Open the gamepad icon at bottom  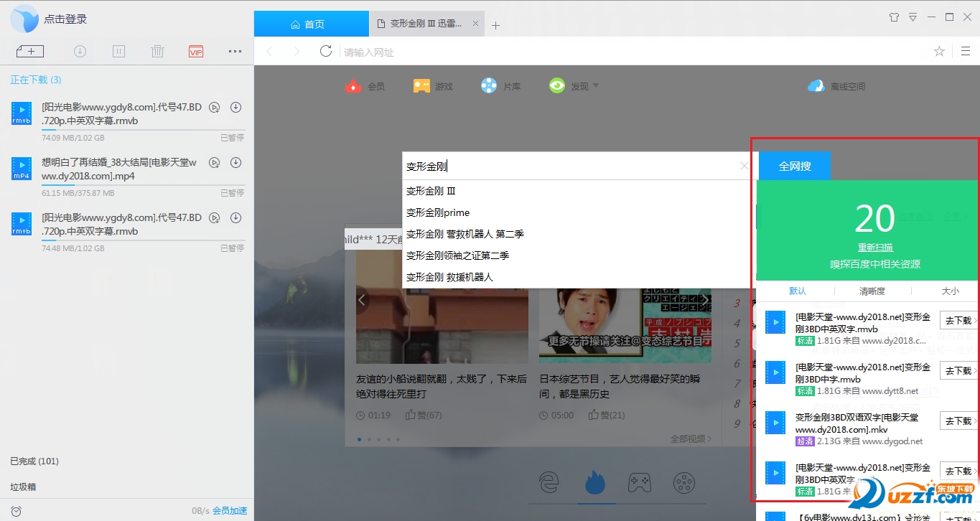point(639,482)
